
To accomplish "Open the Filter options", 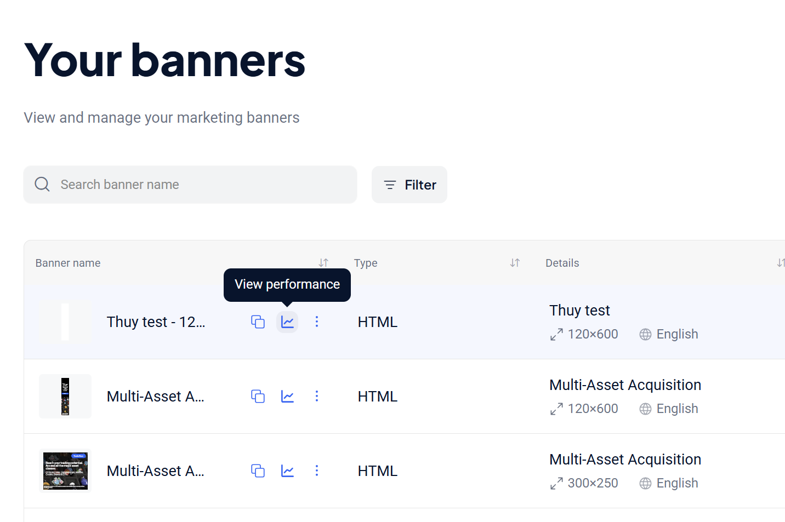I will (x=410, y=185).
